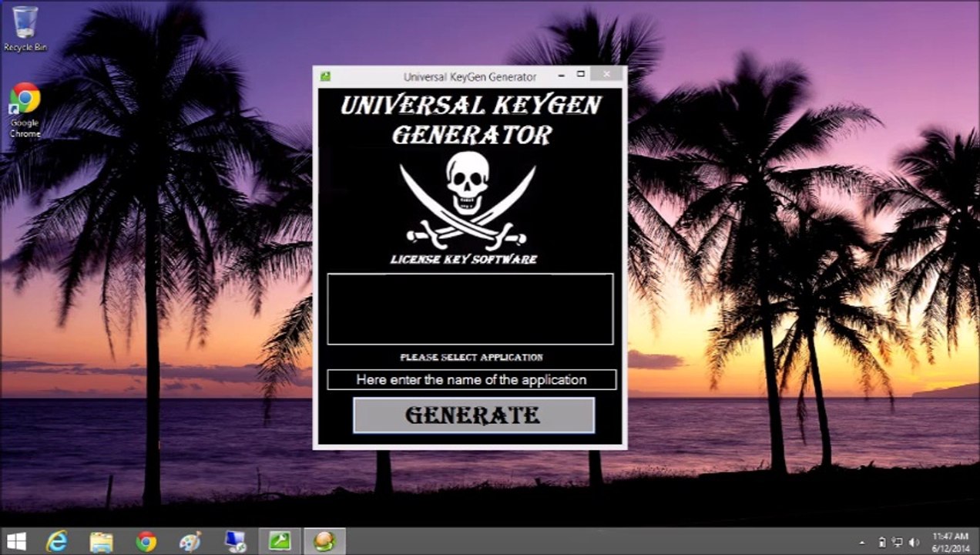Expand hidden system tray icons arrow

[x=862, y=543]
